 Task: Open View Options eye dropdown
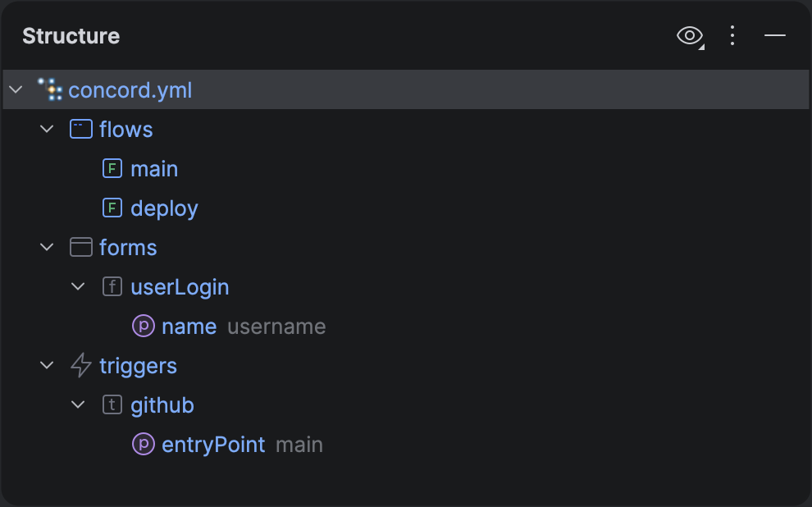[x=690, y=36]
